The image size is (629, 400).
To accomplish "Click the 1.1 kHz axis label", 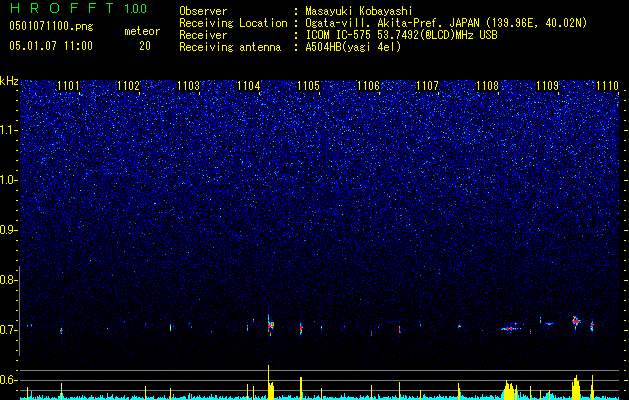I will click(8, 130).
